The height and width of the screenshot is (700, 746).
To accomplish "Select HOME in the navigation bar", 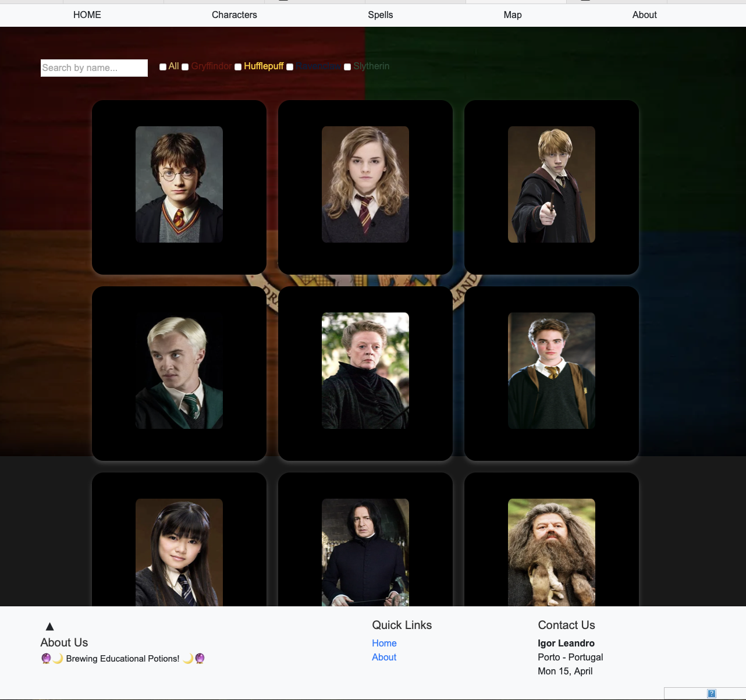I will [x=87, y=15].
